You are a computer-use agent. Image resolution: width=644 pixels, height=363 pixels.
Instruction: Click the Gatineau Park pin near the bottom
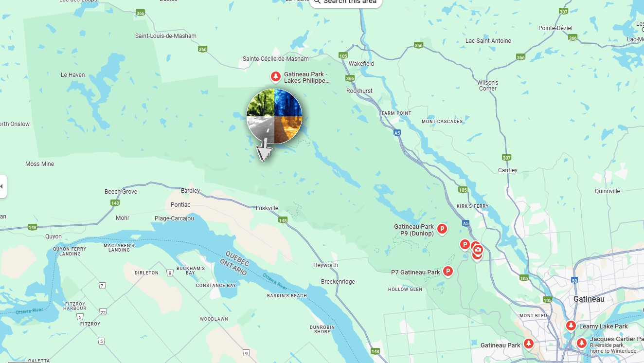pos(528,344)
